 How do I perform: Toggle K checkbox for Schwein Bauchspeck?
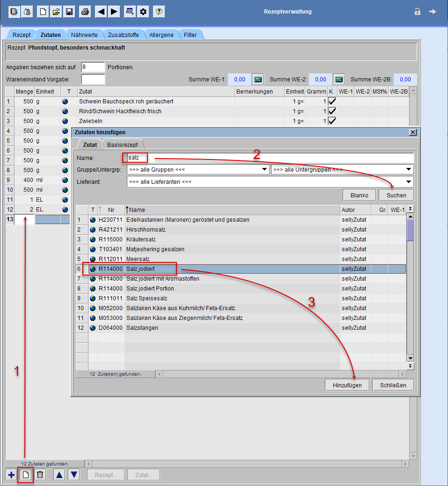(x=332, y=102)
